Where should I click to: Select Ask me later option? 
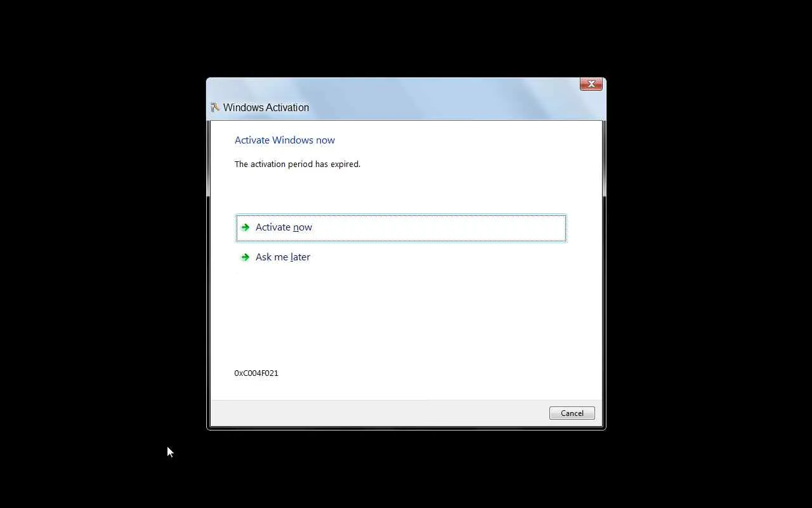coord(401,257)
